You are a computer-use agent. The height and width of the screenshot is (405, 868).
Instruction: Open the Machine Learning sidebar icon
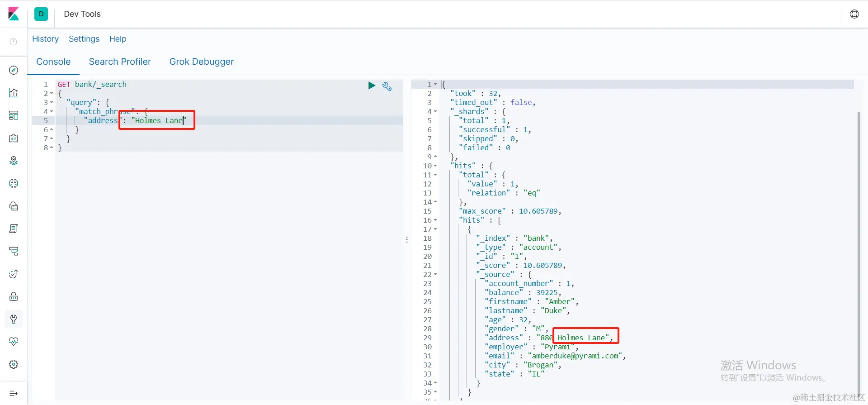[x=14, y=183]
